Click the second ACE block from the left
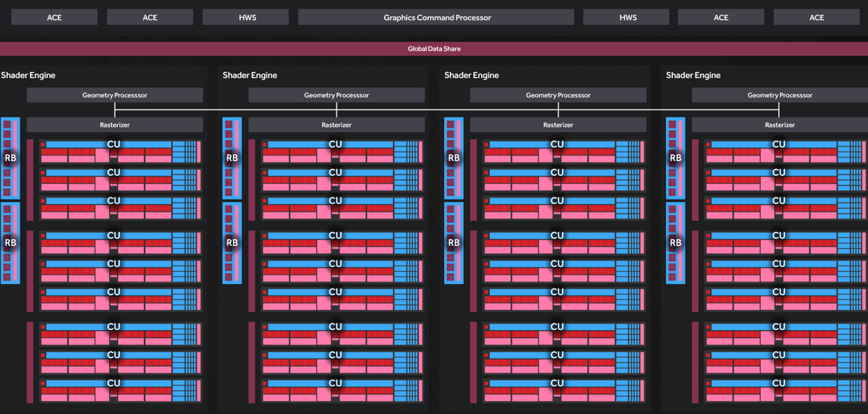The image size is (868, 414). tap(150, 17)
